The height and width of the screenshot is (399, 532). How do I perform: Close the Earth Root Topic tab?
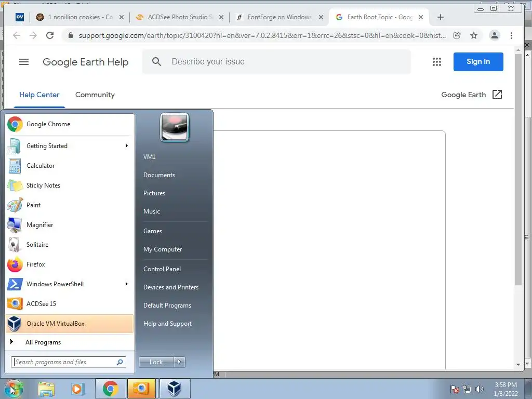(421, 17)
